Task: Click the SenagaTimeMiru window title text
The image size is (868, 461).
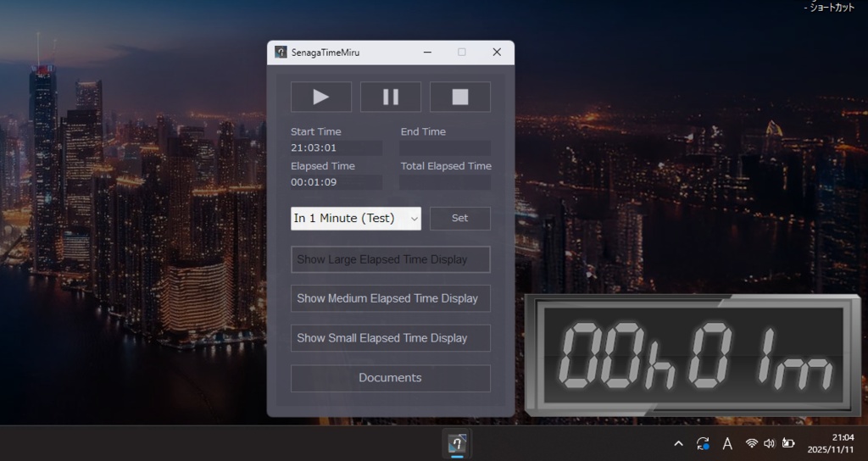Action: coord(325,53)
